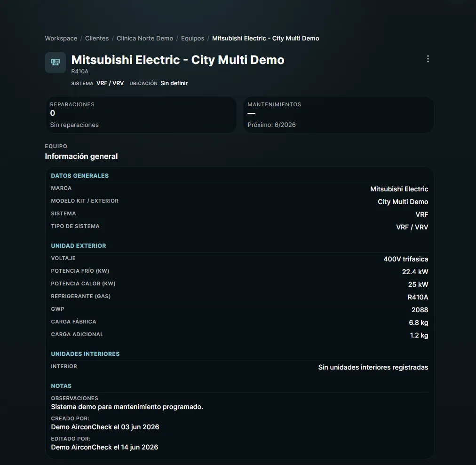Select the refrigerant value R410A row
This screenshot has width=476, height=465.
pyautogui.click(x=239, y=297)
